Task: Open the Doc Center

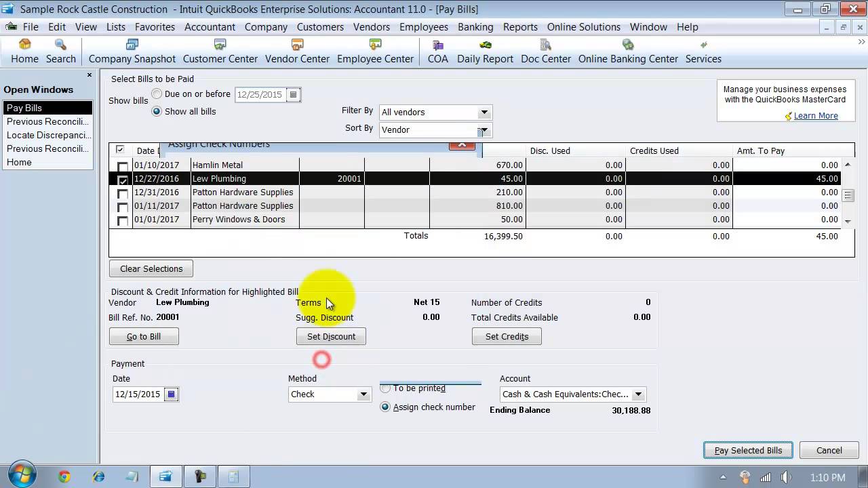Action: point(546,52)
